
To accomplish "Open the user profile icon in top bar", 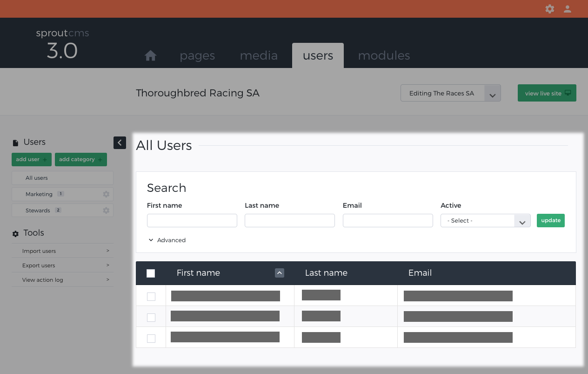I will tap(567, 9).
